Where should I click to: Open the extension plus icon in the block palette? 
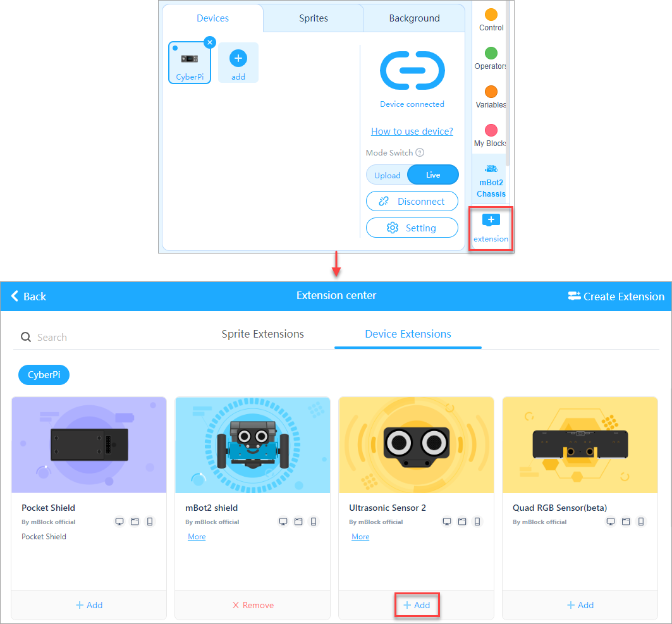(491, 220)
